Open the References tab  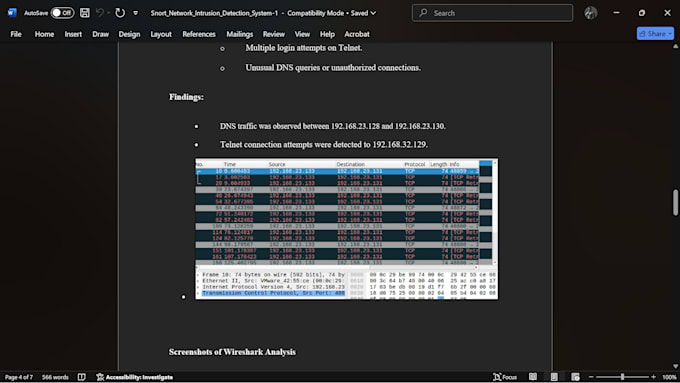click(199, 34)
